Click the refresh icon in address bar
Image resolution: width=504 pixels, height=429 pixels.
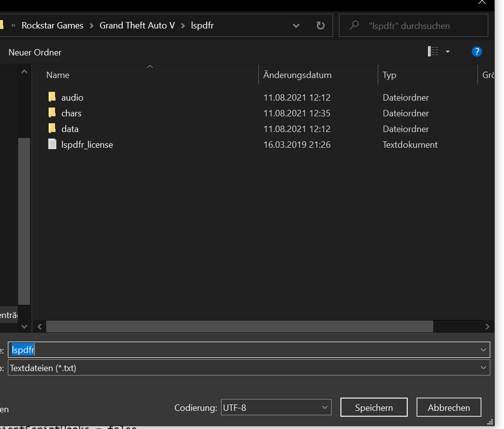(320, 26)
